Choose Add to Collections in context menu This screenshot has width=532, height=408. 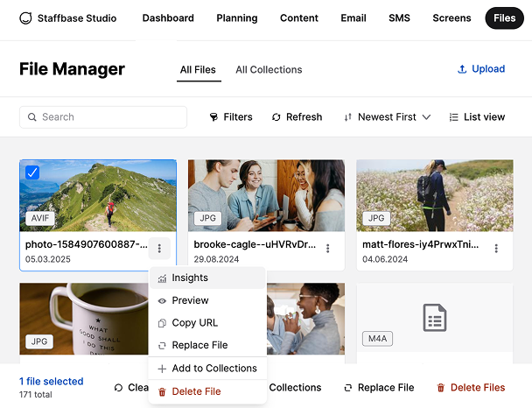tap(213, 369)
